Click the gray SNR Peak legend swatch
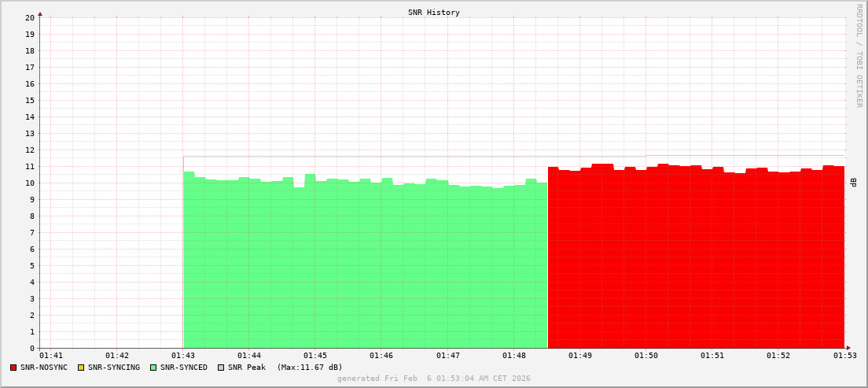The width and height of the screenshot is (868, 388). [221, 368]
